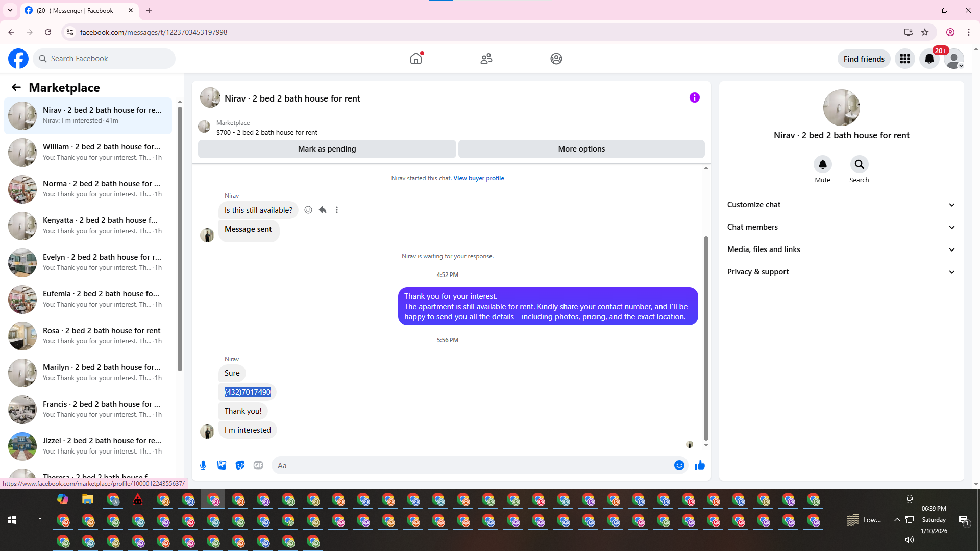Reply to 'Is this still available?' message
Screen dimensions: 980x551
[x=323, y=210]
